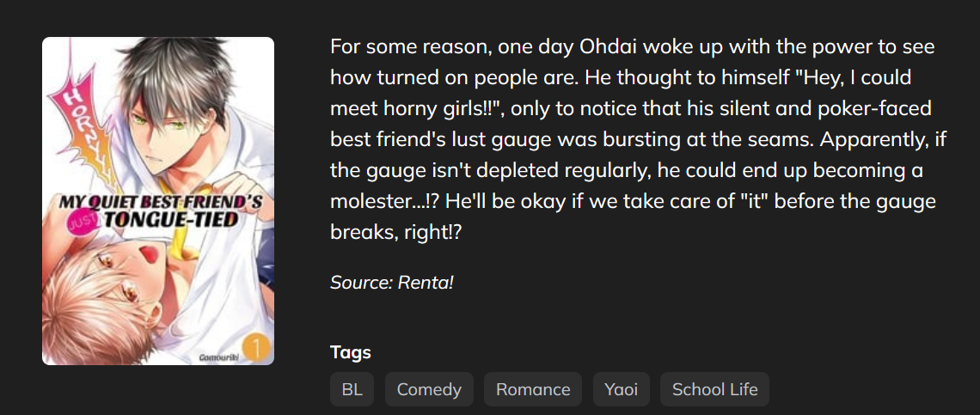Click the Tags section heading
Screen dimensions: 980x415
coord(351,352)
